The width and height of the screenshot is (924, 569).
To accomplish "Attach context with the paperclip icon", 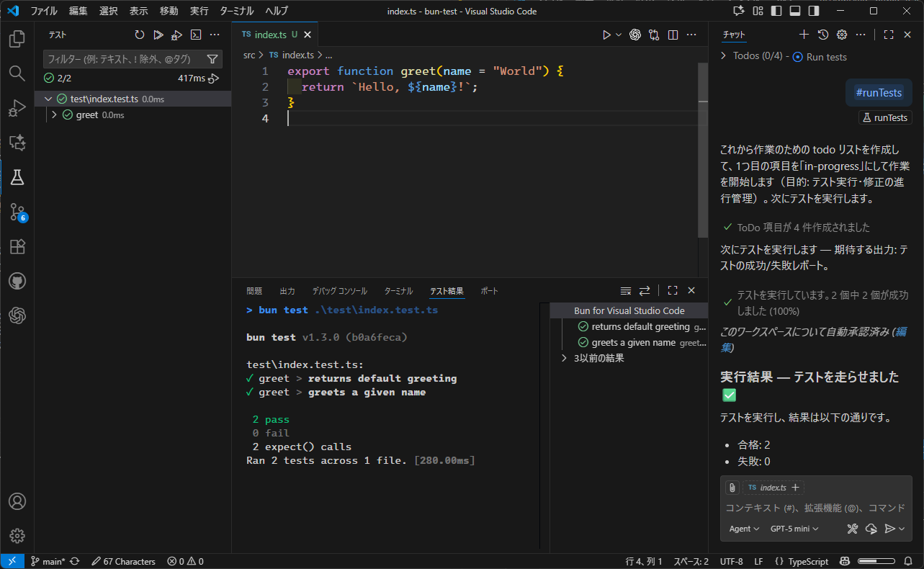I will (732, 488).
